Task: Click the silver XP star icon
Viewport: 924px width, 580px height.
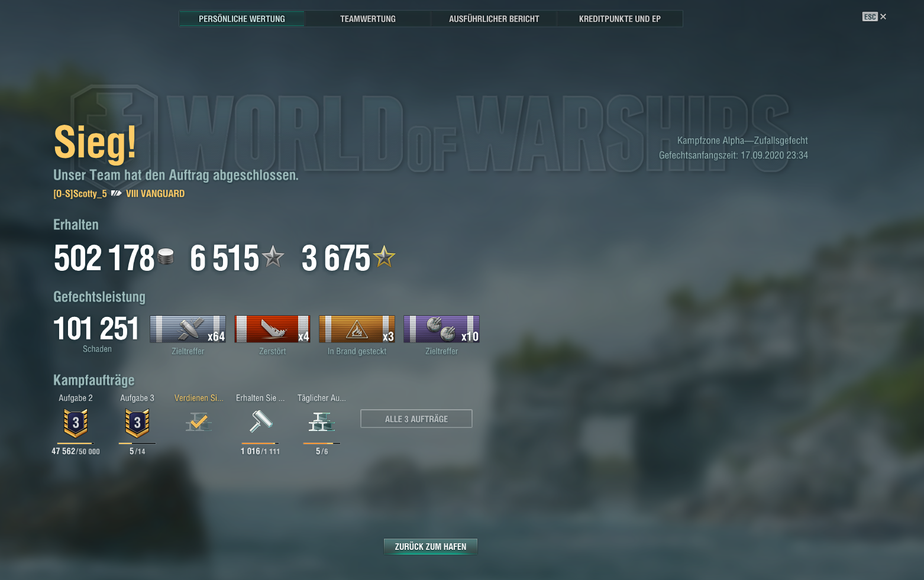Action: [273, 257]
